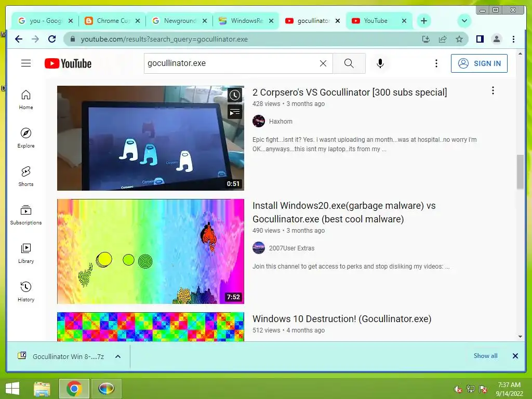This screenshot has width=532, height=399.
Task: Add Corpsero video to Watch Later
Action: point(234,95)
